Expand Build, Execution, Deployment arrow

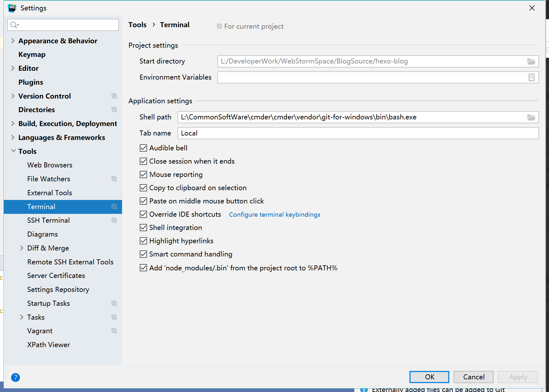(13, 124)
